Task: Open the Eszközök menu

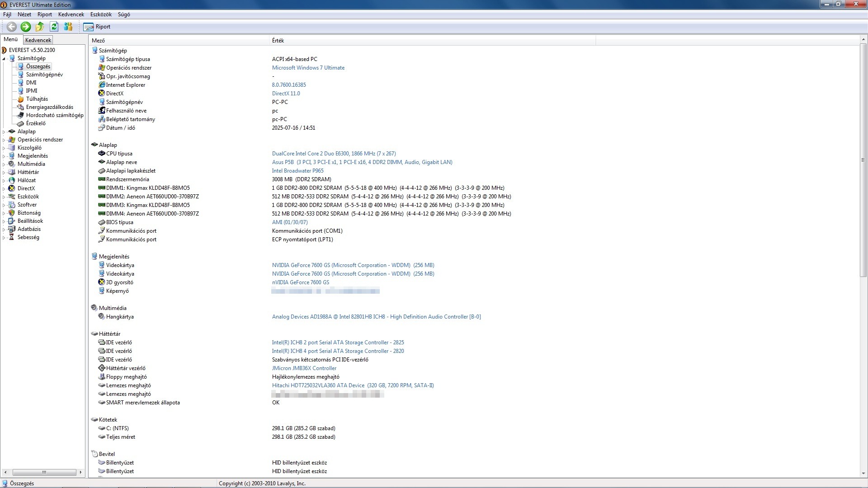Action: pyautogui.click(x=101, y=14)
